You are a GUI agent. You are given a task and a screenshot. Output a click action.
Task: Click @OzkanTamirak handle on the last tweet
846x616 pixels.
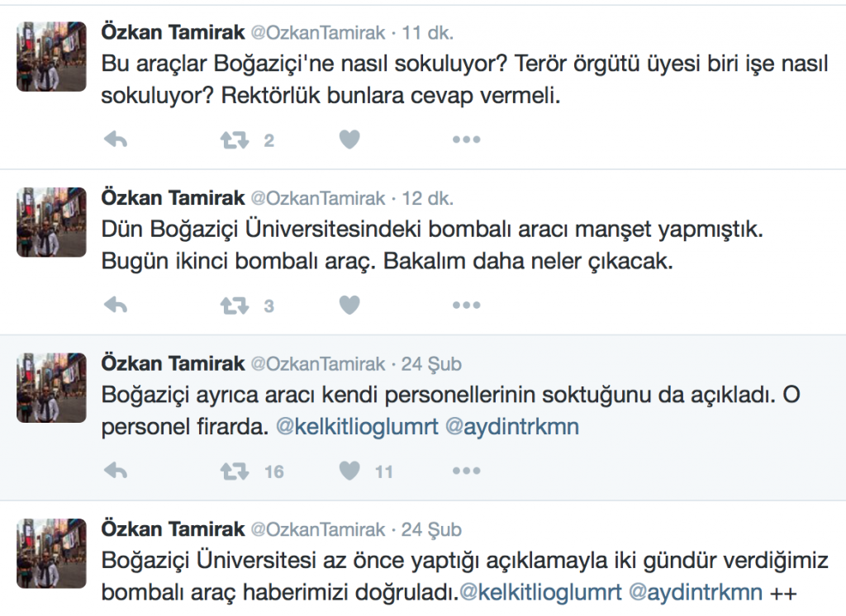point(317,528)
